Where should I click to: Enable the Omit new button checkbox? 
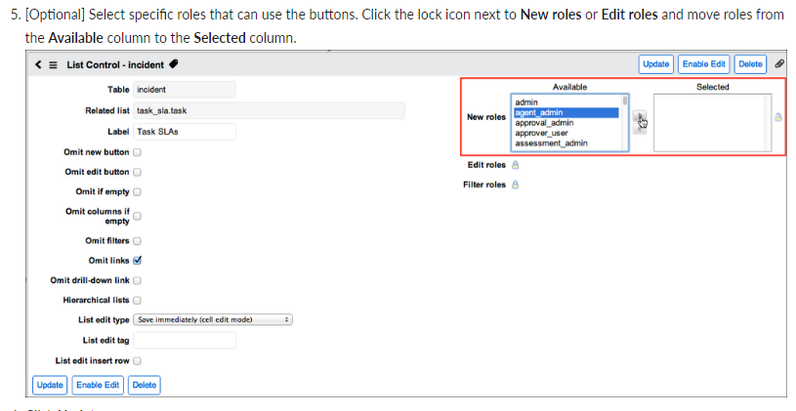tap(137, 152)
